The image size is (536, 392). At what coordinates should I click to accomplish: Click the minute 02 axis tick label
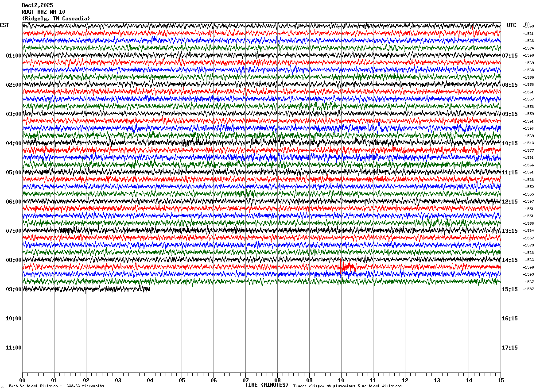(86, 380)
